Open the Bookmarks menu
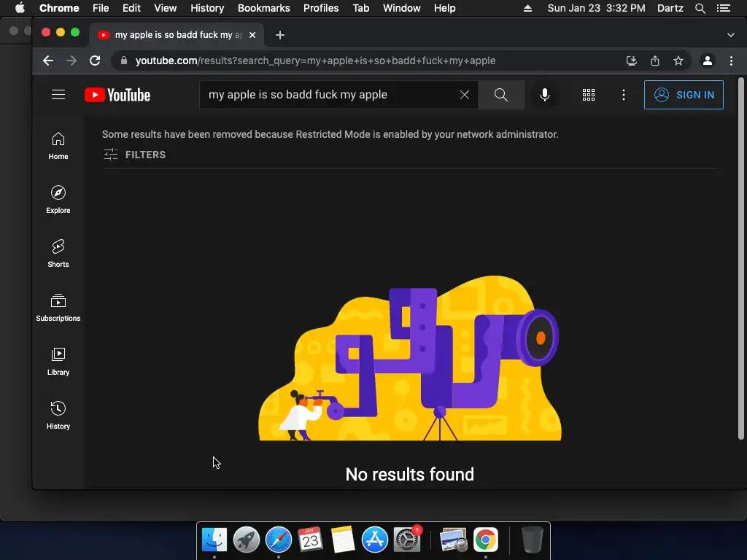This screenshot has width=747, height=560. [x=264, y=8]
